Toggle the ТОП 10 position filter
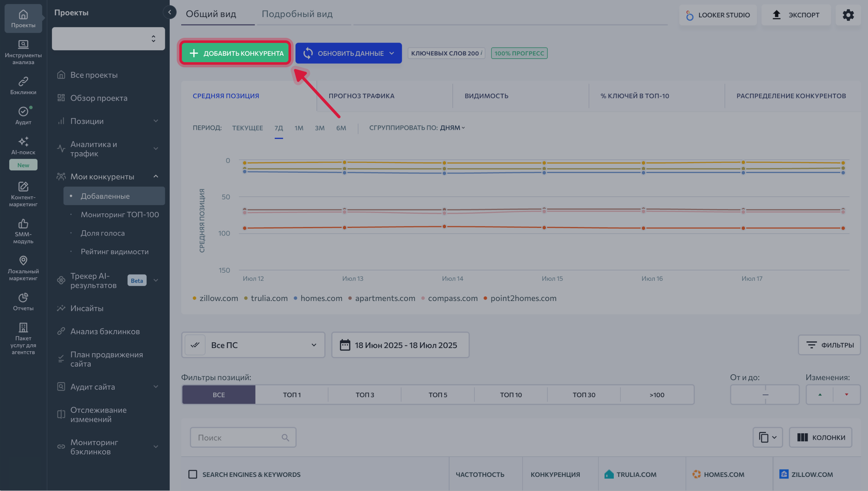 coord(510,395)
